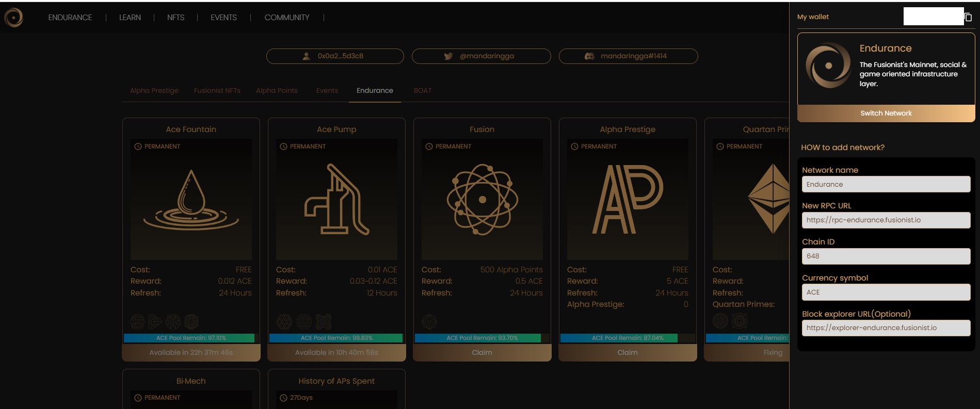980x409 pixels.
Task: Click Ace Fountain pool remain 97.10% bar
Action: point(191,338)
